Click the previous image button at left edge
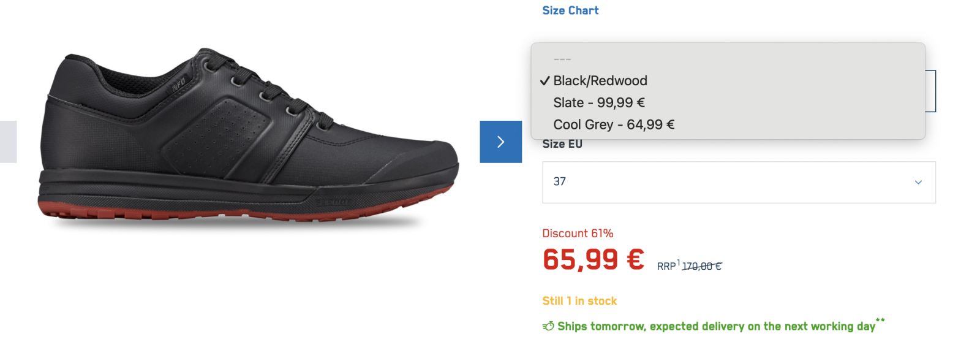 tap(8, 142)
